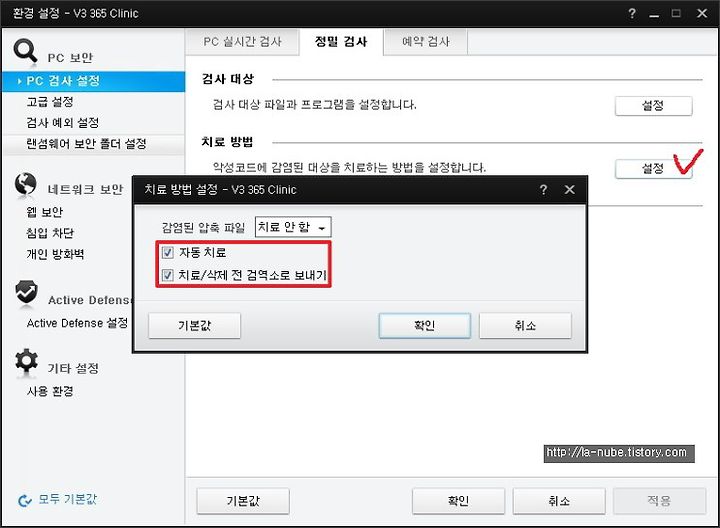Open 사용 환경 settings
Viewport: 720px width, 528px height.
(x=50, y=391)
